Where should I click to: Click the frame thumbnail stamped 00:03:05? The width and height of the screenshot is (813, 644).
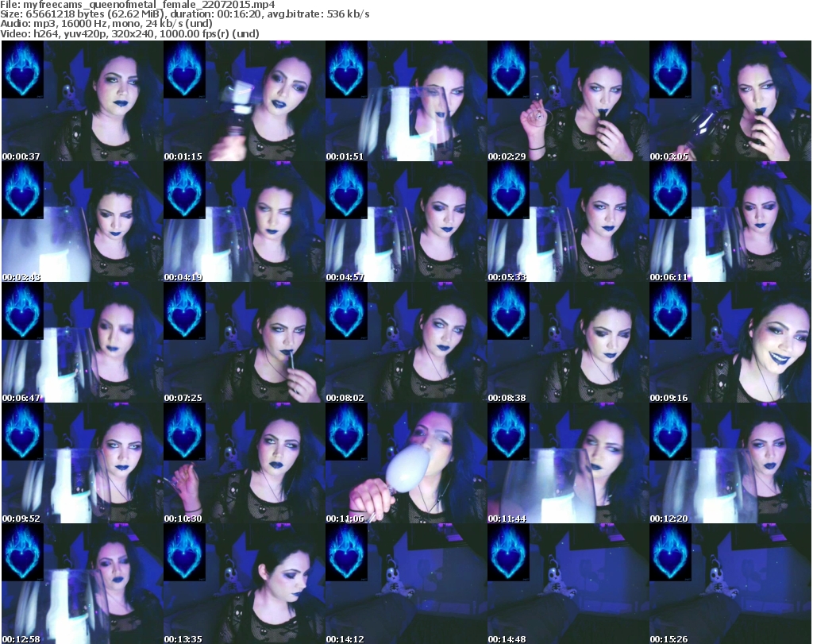coord(730,101)
